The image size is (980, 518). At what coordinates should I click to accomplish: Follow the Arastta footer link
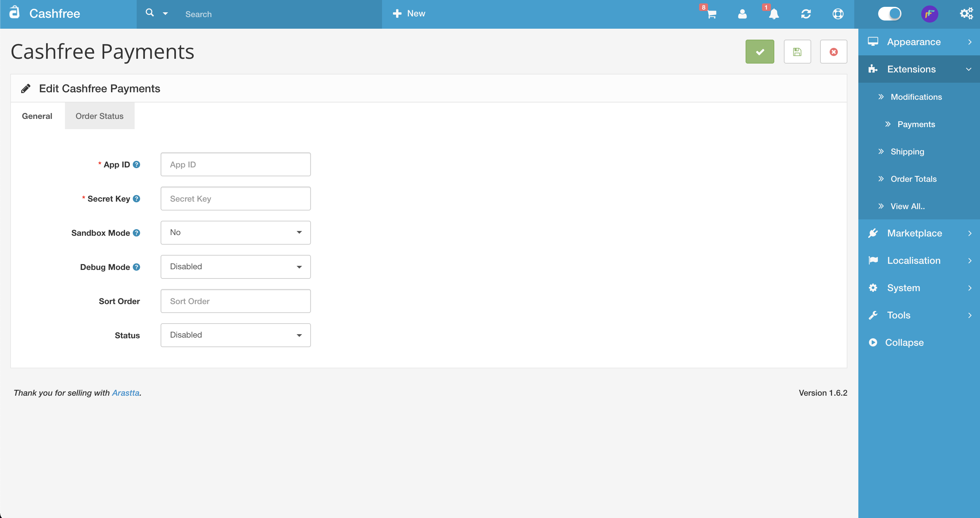pos(125,393)
